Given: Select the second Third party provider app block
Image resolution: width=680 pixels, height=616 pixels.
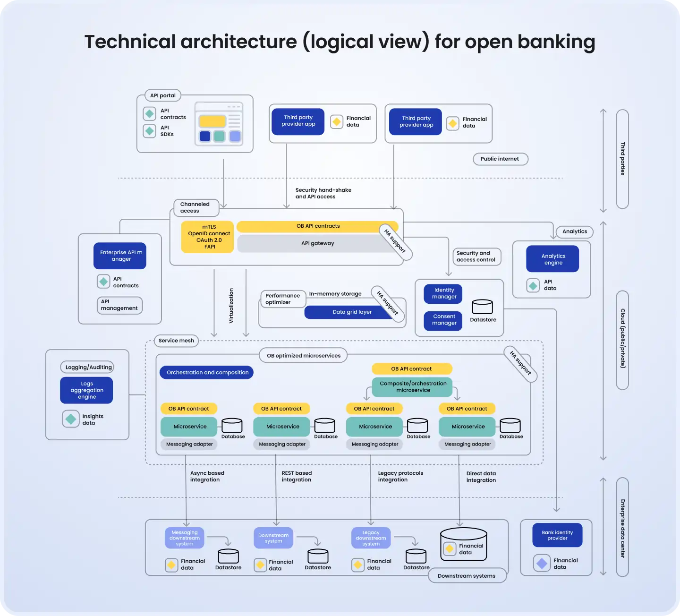Looking at the screenshot, I should coord(416,122).
